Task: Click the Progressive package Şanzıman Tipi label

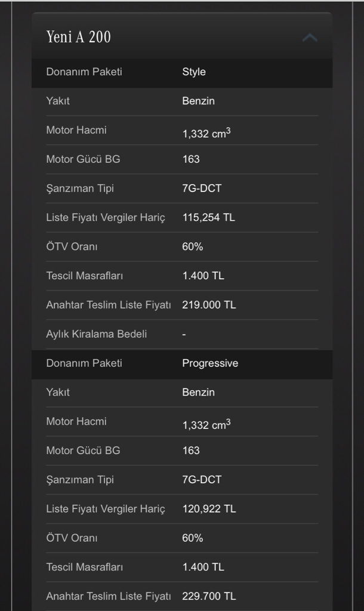Action: point(80,480)
